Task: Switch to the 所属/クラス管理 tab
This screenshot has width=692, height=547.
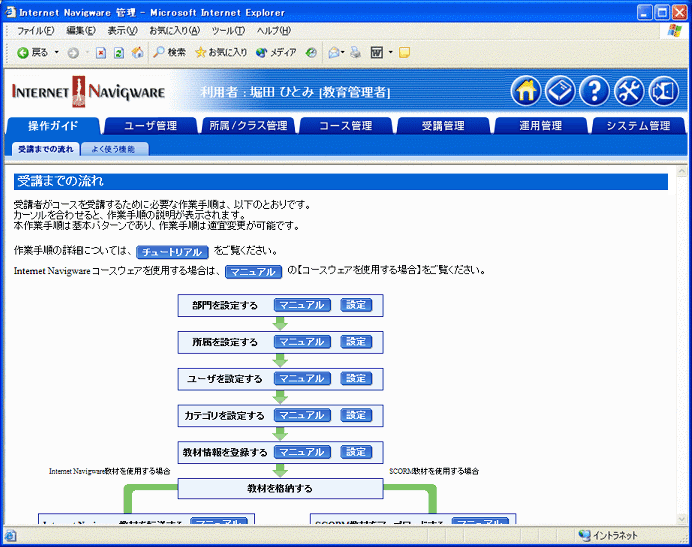Action: click(248, 126)
